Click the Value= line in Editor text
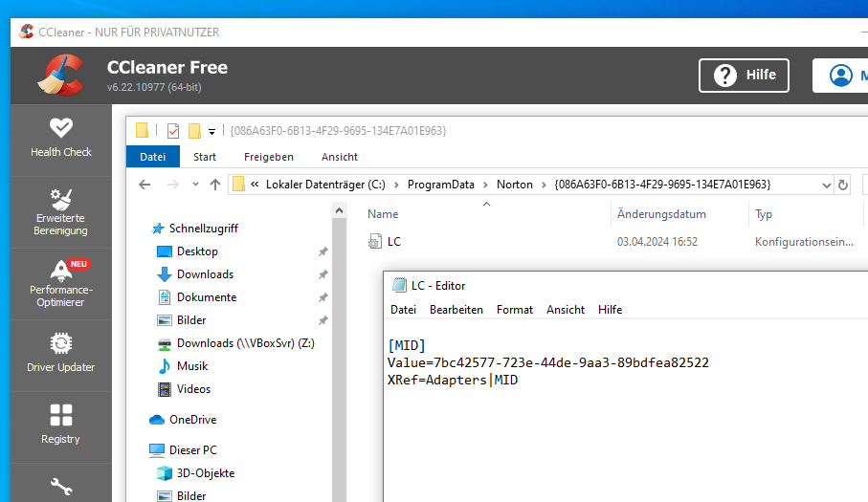This screenshot has height=502, width=868. (548, 362)
